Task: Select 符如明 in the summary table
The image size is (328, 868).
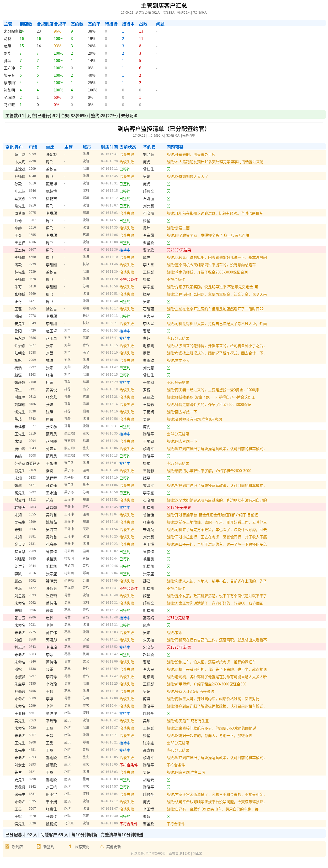Action: 9,90
